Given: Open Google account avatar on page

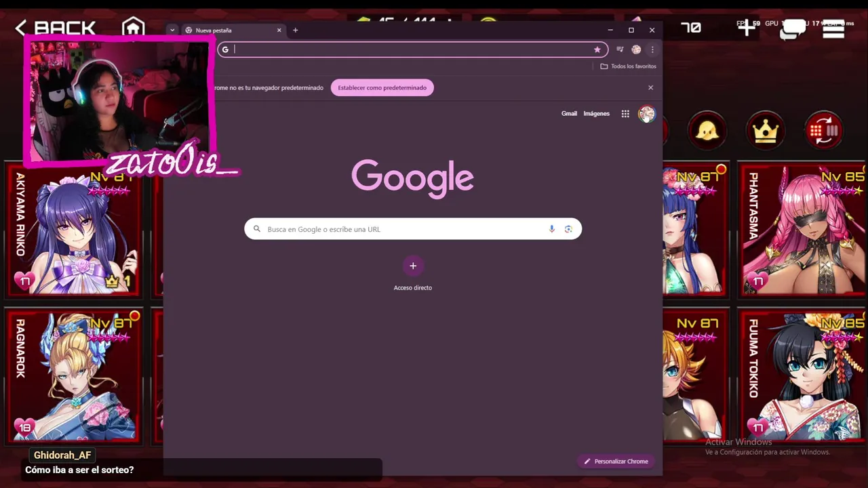Looking at the screenshot, I should pyautogui.click(x=646, y=114).
